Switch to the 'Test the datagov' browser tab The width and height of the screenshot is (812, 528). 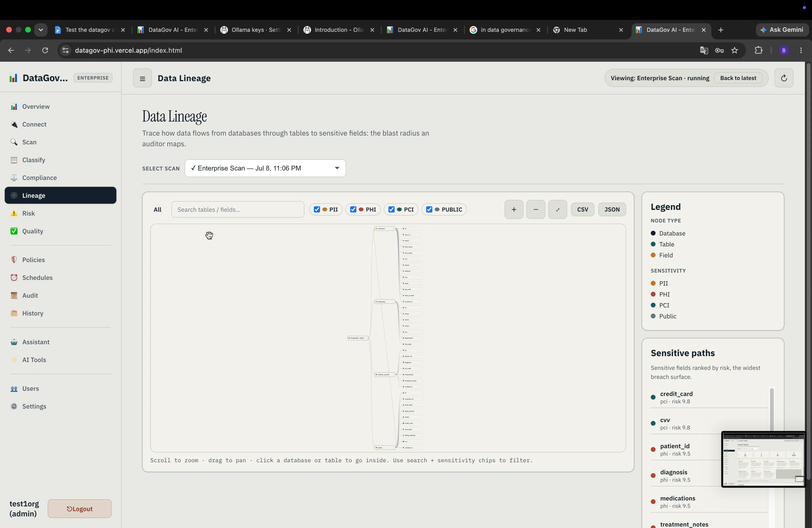(90, 30)
